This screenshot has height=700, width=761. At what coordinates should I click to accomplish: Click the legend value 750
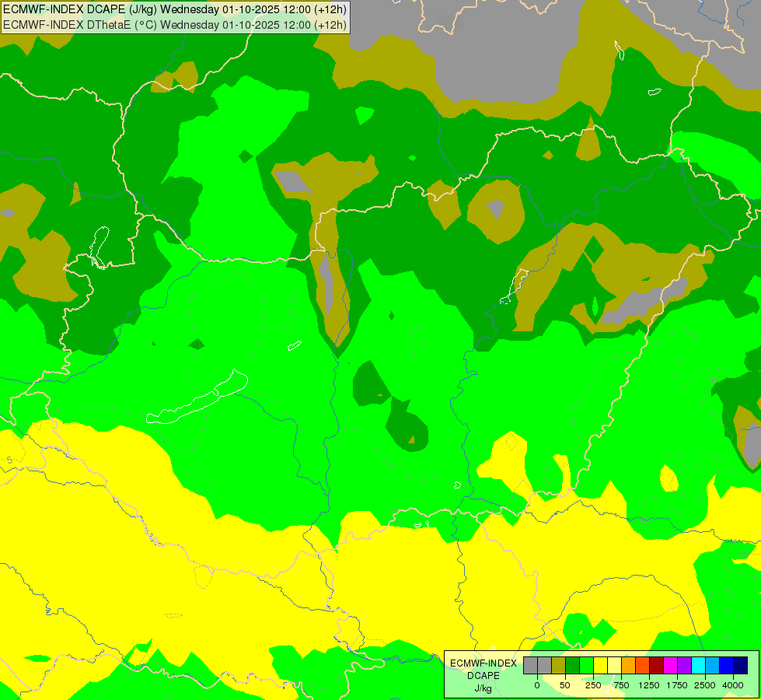coord(621,685)
